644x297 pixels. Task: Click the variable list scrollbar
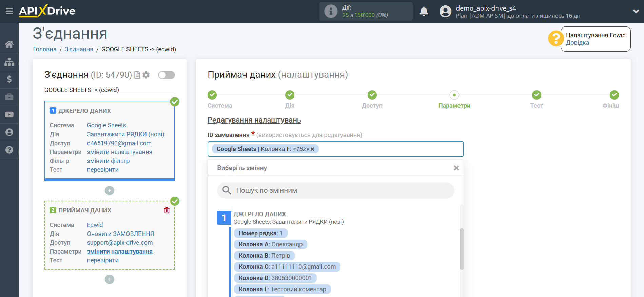tap(462, 249)
